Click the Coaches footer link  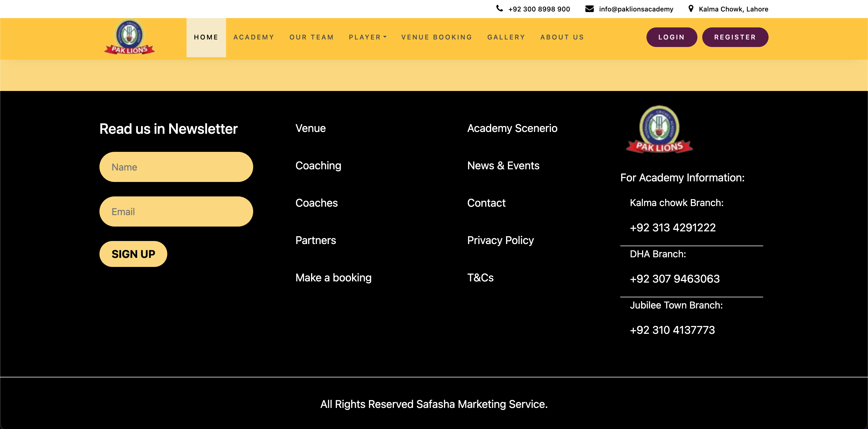click(x=316, y=203)
